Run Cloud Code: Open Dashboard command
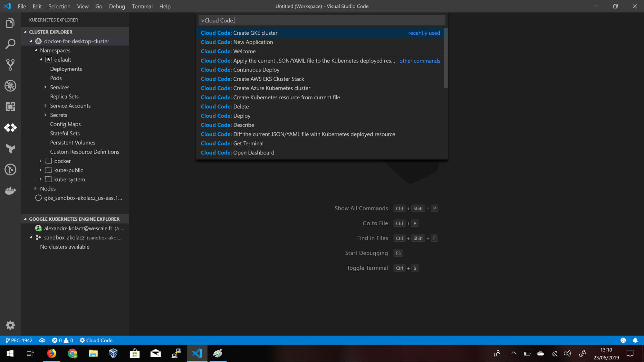Screen dimensions: 644x362 (x=320, y=153)
